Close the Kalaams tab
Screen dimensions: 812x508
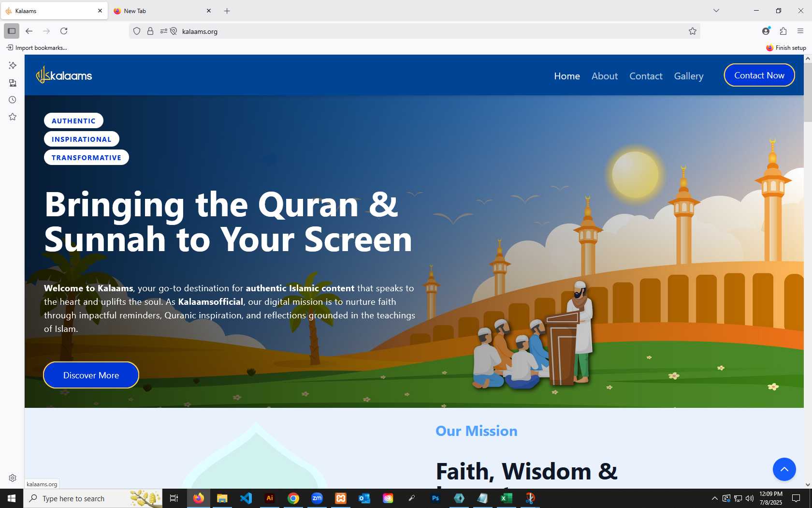(100, 11)
